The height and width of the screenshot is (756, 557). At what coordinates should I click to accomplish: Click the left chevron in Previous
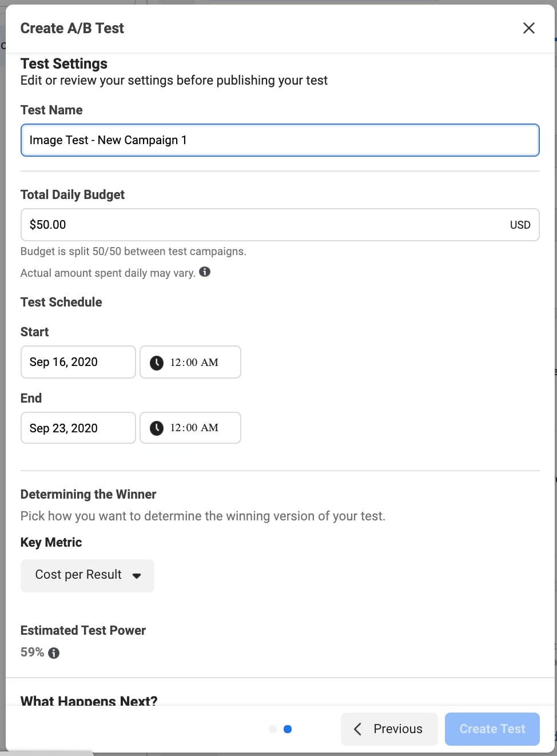(357, 729)
